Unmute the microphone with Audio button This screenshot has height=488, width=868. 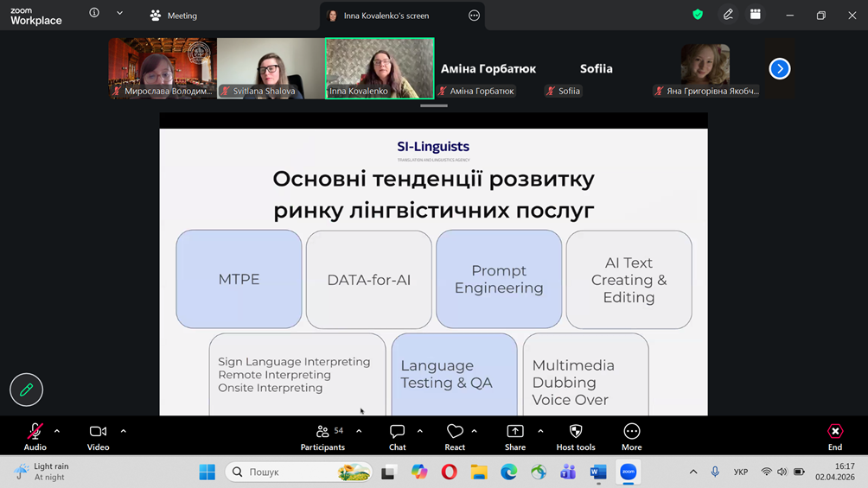click(x=35, y=436)
